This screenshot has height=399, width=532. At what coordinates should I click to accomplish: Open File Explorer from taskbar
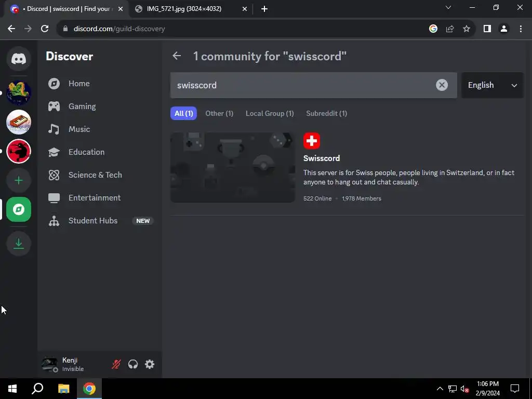point(63,389)
